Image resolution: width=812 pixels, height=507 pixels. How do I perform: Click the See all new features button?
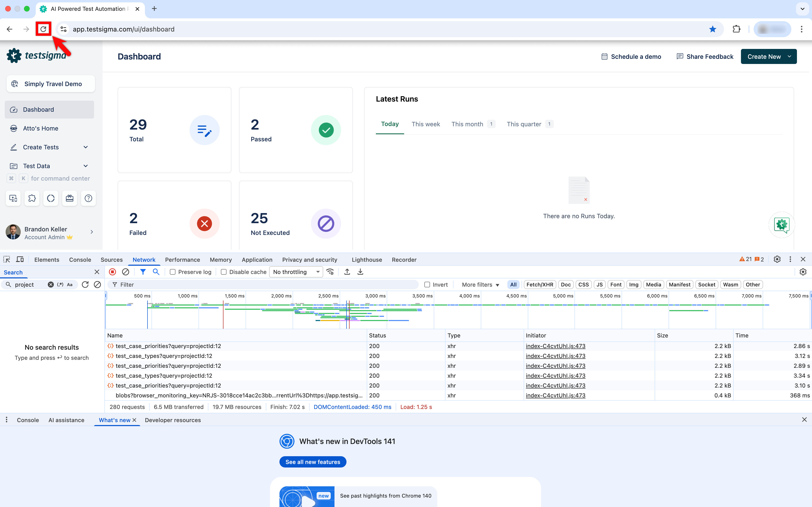313,462
